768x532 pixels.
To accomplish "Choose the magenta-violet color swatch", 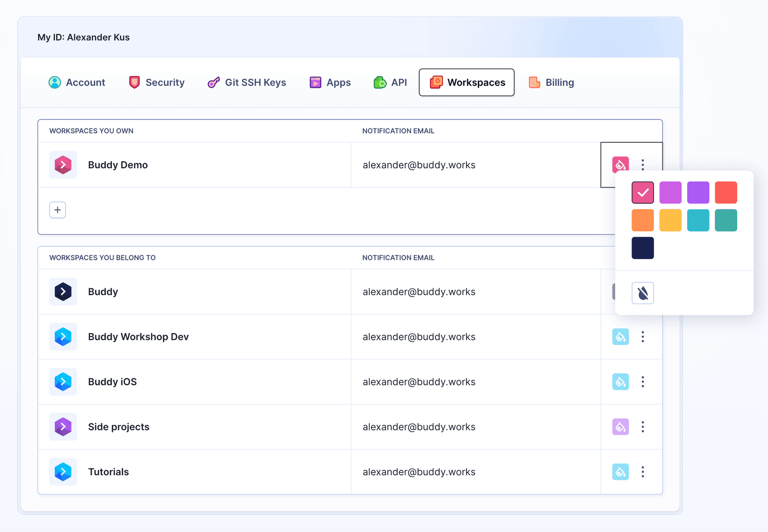I will [x=670, y=193].
